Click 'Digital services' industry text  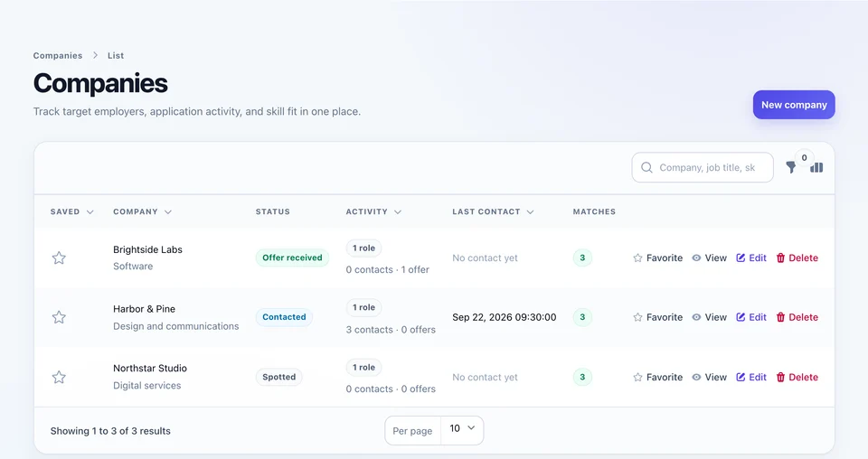pos(146,386)
